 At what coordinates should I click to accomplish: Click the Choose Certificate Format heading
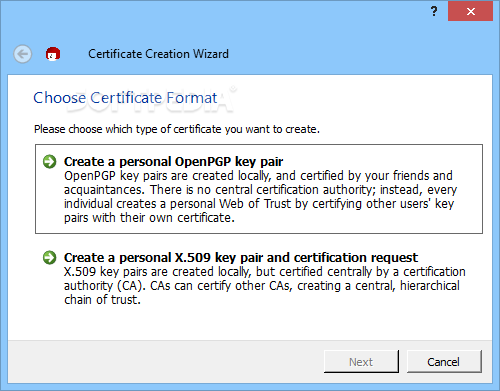125,98
